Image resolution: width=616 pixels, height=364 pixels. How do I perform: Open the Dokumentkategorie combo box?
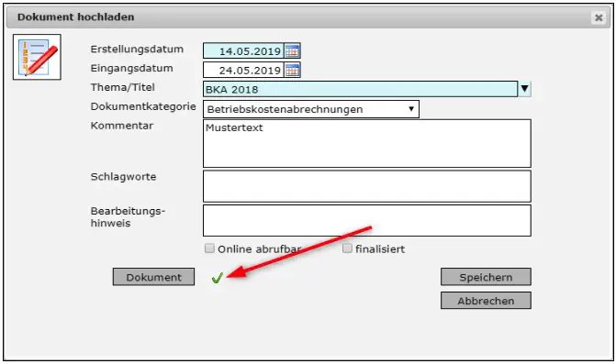[311, 109]
